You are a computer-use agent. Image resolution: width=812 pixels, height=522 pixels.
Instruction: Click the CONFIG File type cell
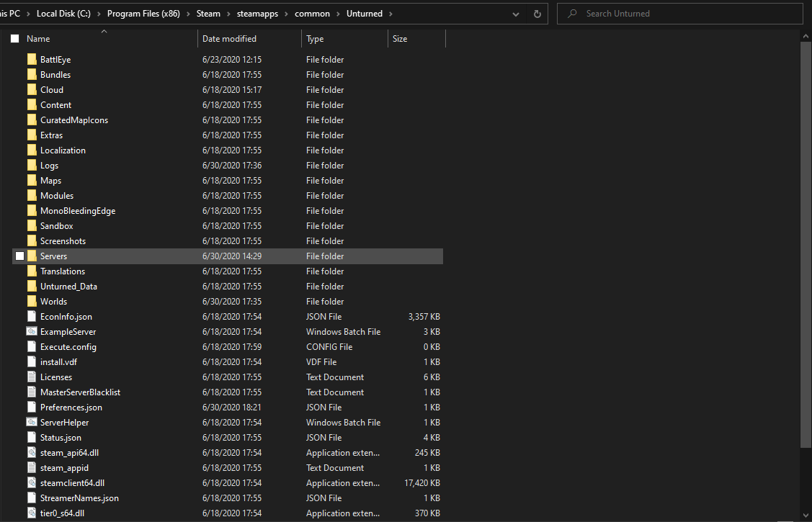coord(329,346)
